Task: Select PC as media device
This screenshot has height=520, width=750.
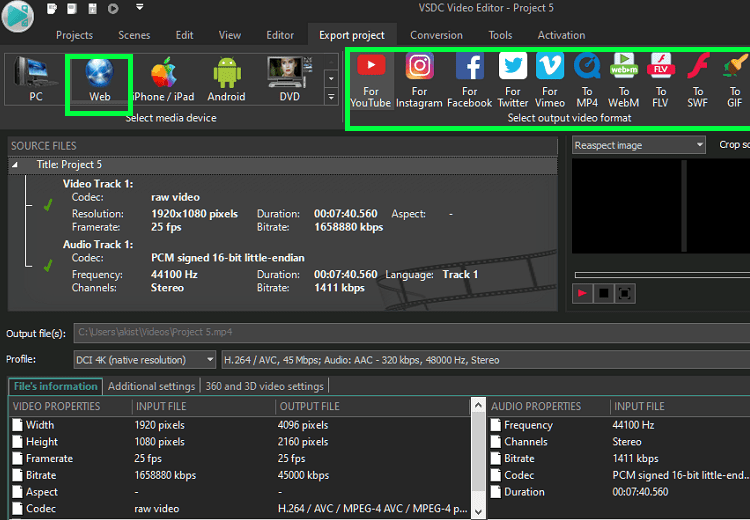Action: (35, 79)
